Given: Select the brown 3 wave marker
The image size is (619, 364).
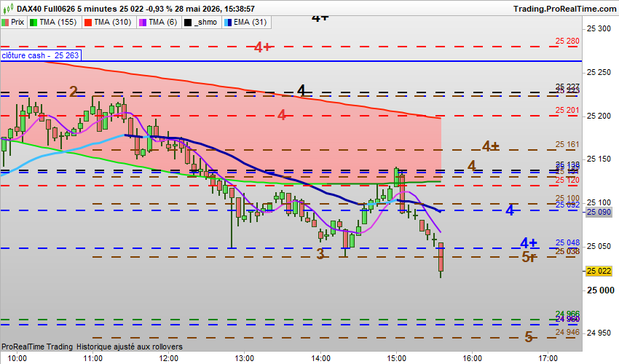Looking at the screenshot, I should click(x=320, y=254).
